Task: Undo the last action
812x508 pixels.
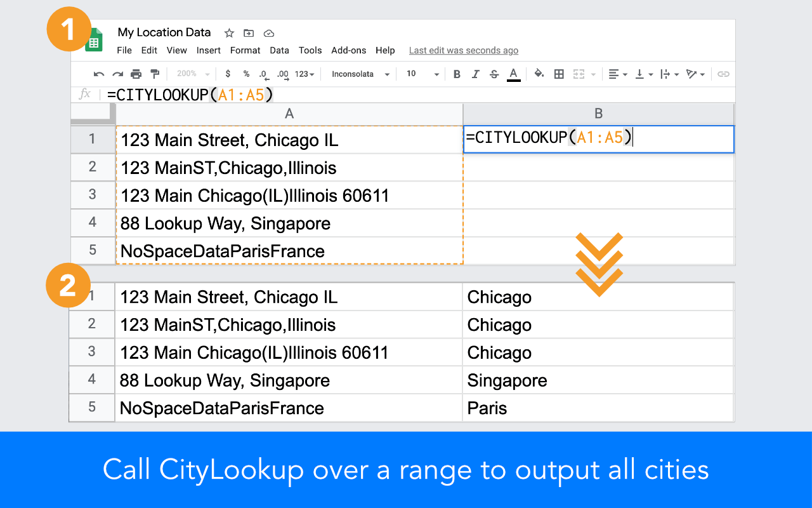Action: click(99, 74)
